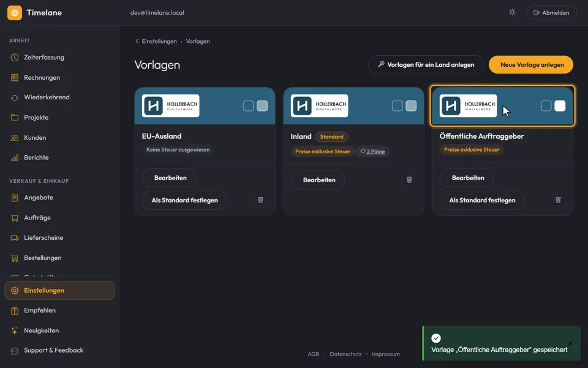
Task: Go to Aufträge
Action: tap(59, 218)
